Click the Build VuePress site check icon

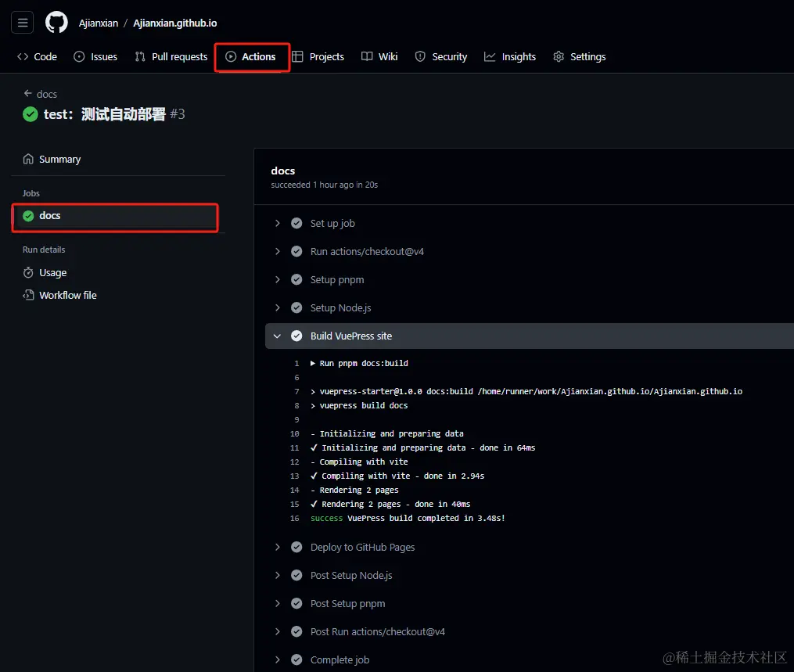296,336
